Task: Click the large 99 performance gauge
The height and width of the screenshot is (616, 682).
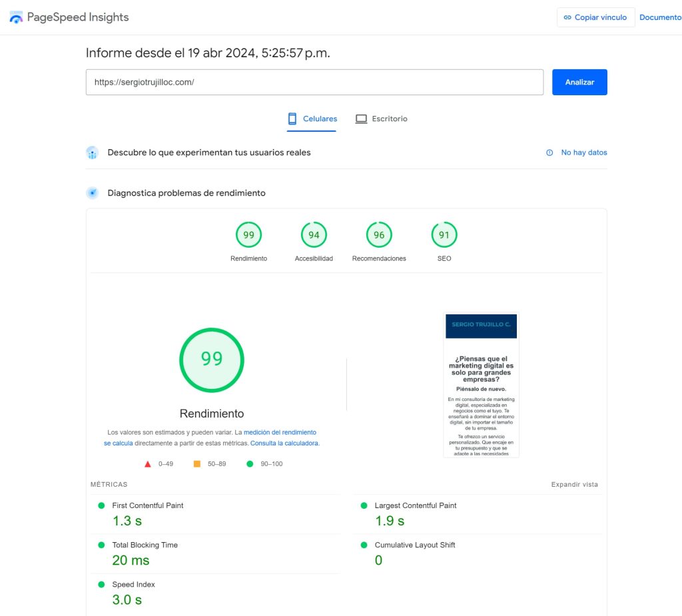Action: pyautogui.click(x=212, y=360)
